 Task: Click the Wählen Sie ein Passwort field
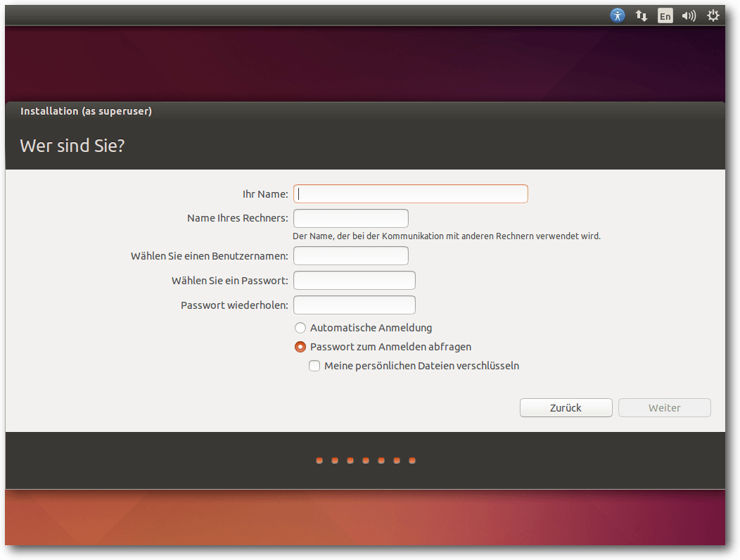(355, 281)
